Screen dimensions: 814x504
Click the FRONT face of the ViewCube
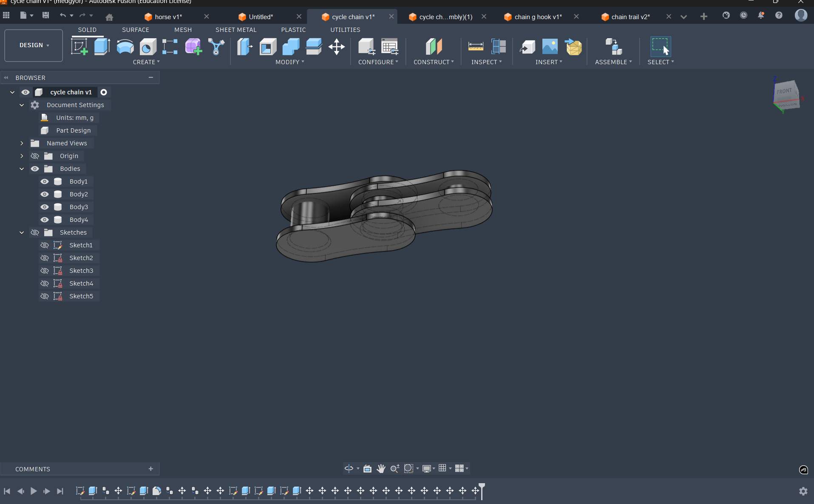pos(784,91)
